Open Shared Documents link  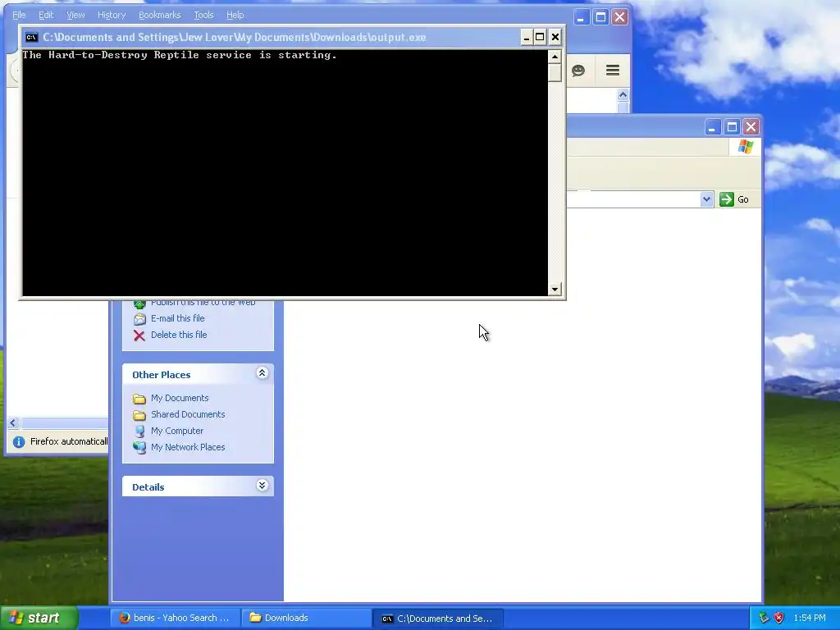coord(188,414)
